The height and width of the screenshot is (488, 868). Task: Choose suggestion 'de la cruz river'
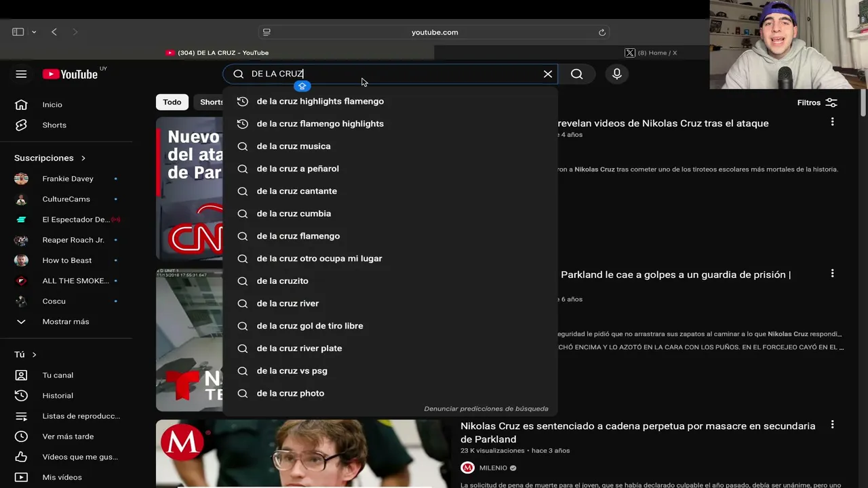(x=390, y=303)
